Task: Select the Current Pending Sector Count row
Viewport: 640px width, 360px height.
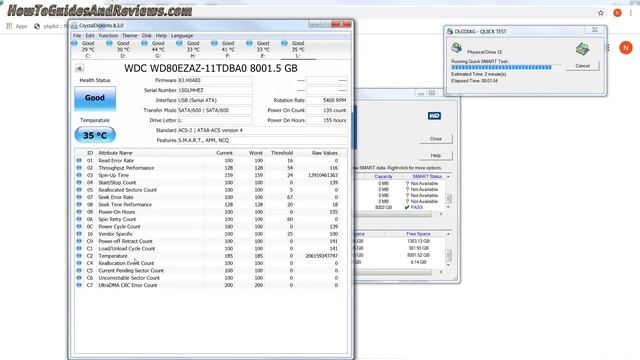Action: point(208,271)
